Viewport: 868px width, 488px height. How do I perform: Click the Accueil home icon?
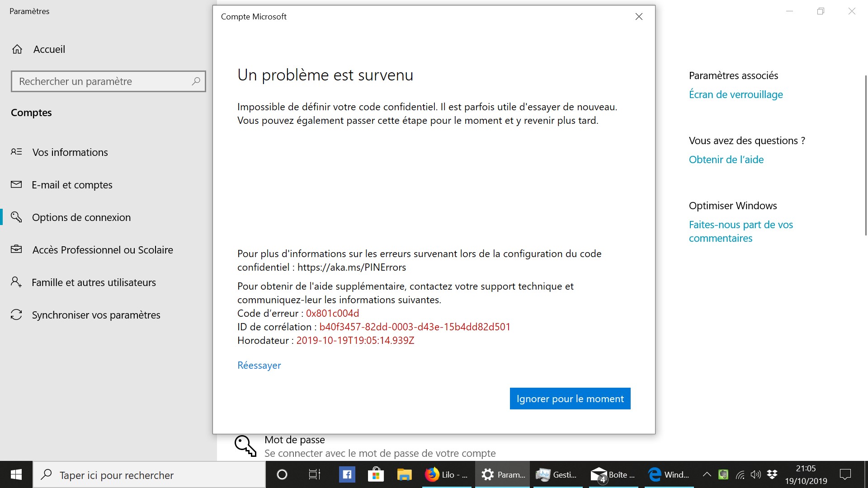(17, 49)
